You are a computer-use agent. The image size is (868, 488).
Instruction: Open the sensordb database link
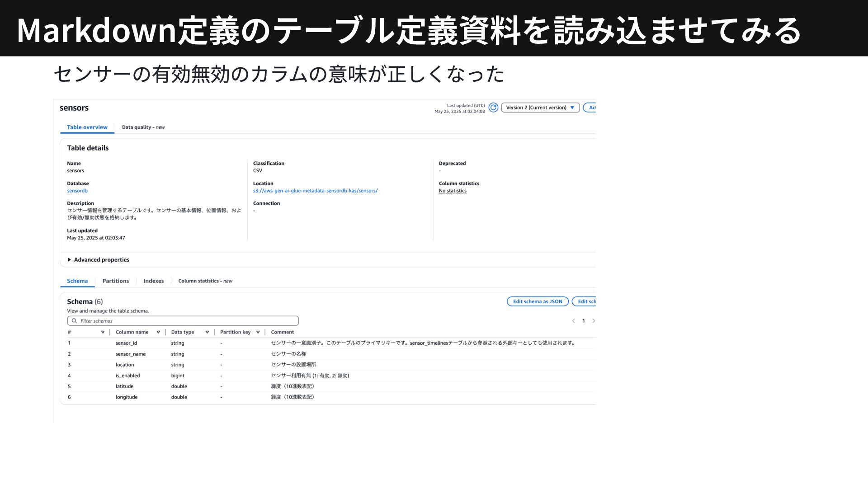coord(77,191)
